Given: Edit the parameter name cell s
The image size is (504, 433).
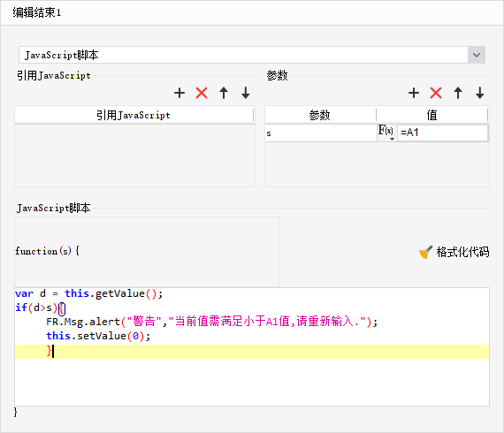Looking at the screenshot, I should point(320,133).
